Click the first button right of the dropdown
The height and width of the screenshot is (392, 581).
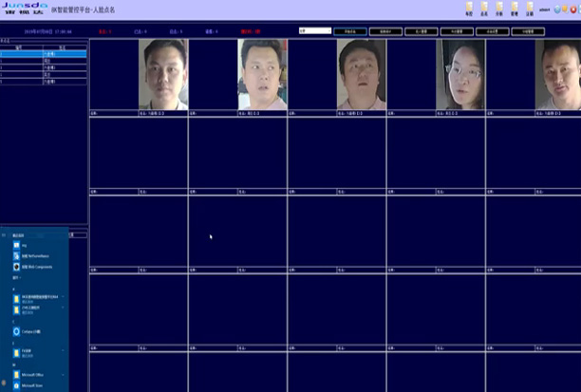[x=349, y=31]
